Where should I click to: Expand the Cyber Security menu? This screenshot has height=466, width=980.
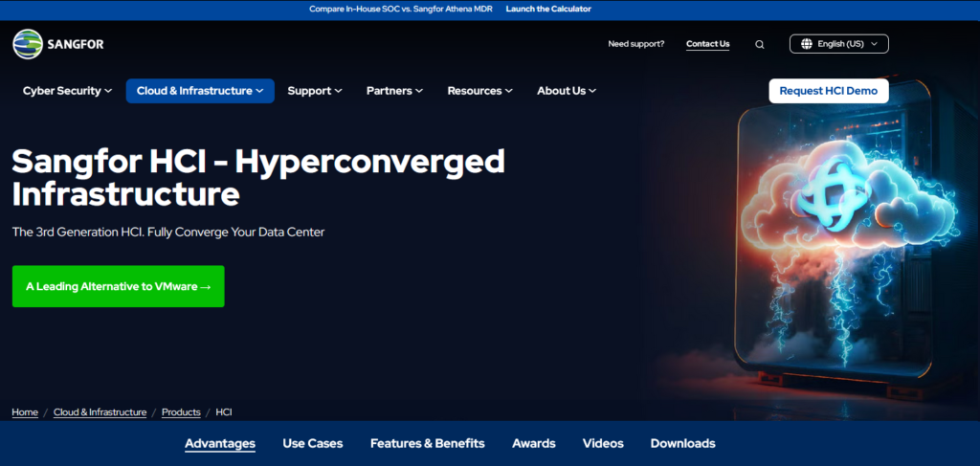[x=67, y=91]
